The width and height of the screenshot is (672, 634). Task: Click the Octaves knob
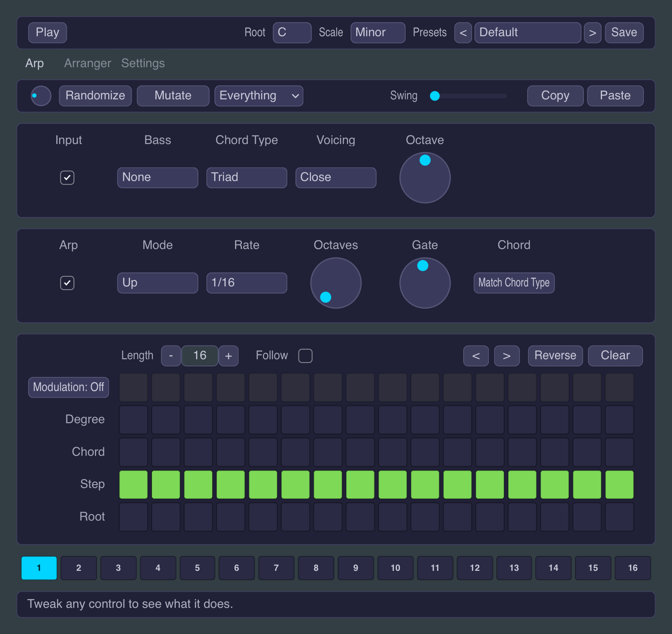(336, 283)
